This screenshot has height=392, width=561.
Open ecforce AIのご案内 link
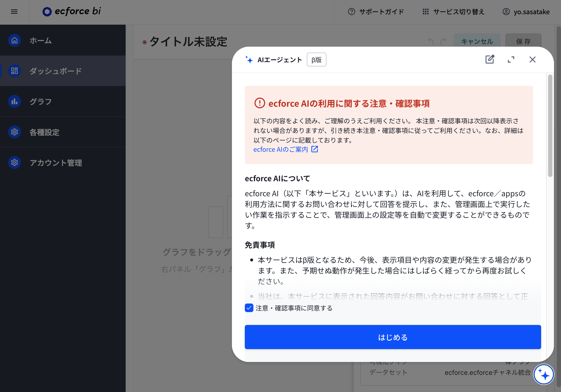click(x=281, y=149)
